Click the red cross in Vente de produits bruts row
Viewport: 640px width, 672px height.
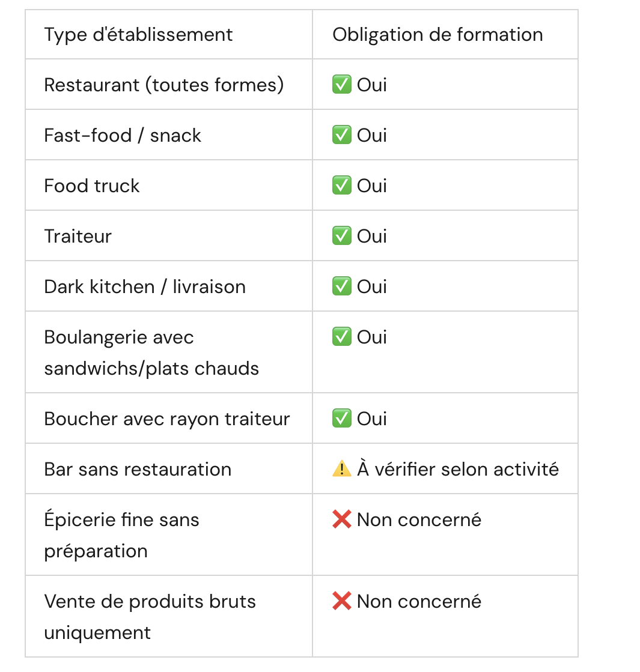coord(341,601)
